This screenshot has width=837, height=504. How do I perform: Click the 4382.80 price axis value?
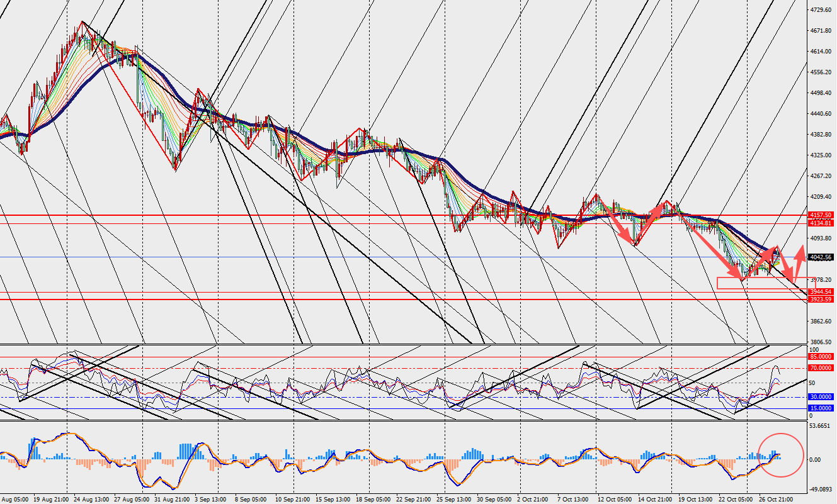822,135
